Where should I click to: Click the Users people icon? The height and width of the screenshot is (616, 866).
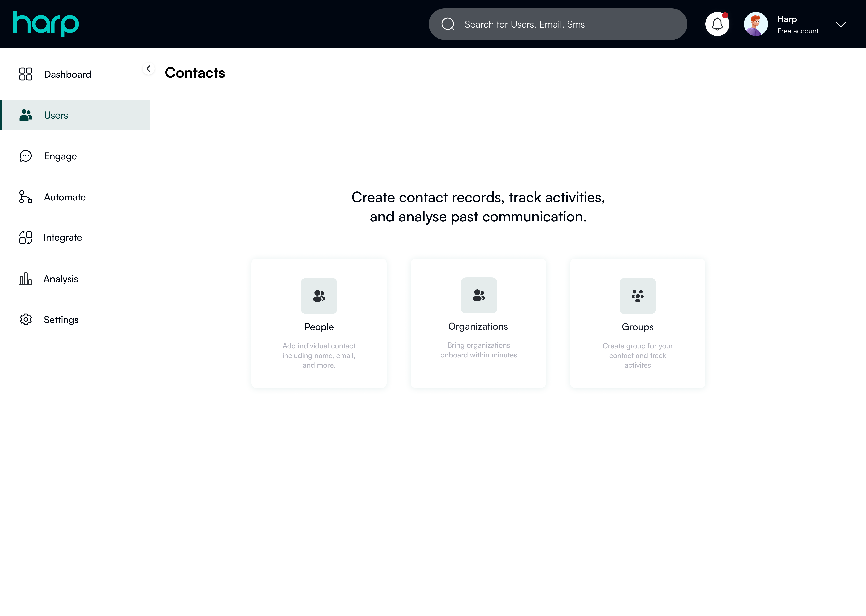(x=26, y=115)
